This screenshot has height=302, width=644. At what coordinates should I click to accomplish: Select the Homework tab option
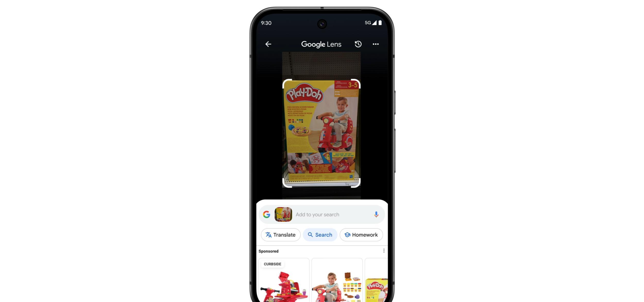tap(361, 235)
